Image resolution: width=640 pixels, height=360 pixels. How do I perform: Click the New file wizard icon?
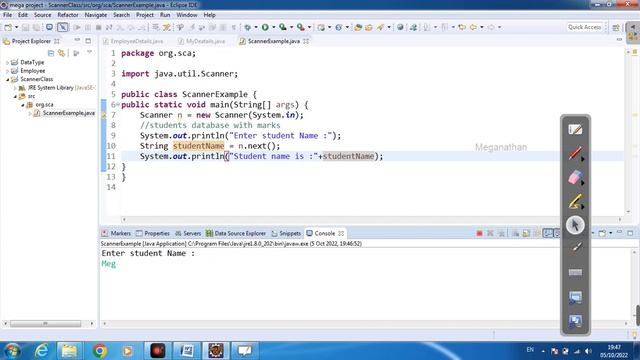point(8,27)
